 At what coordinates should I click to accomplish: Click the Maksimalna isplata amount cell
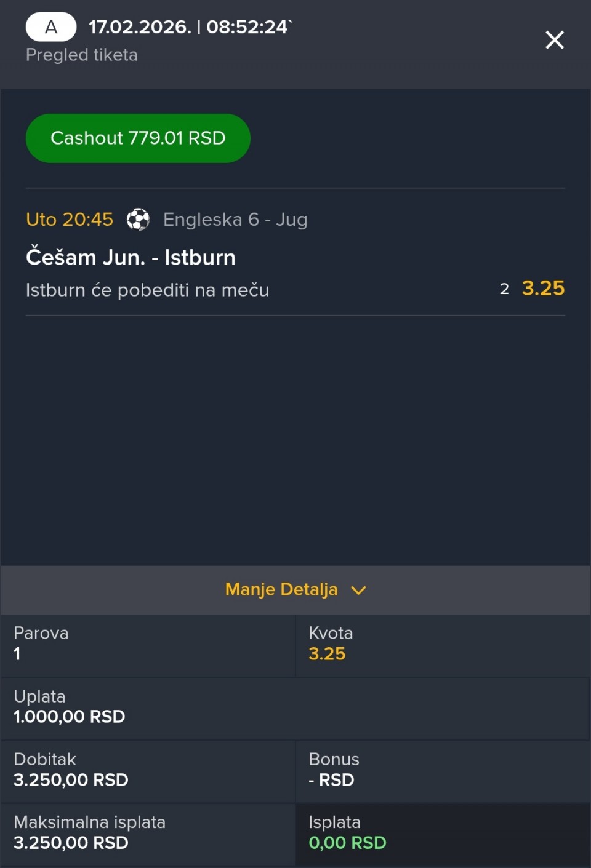148,833
